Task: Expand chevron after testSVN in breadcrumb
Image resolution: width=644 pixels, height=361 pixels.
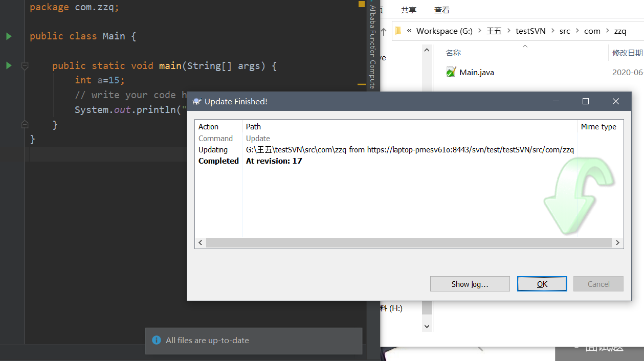Action: pyautogui.click(x=552, y=31)
